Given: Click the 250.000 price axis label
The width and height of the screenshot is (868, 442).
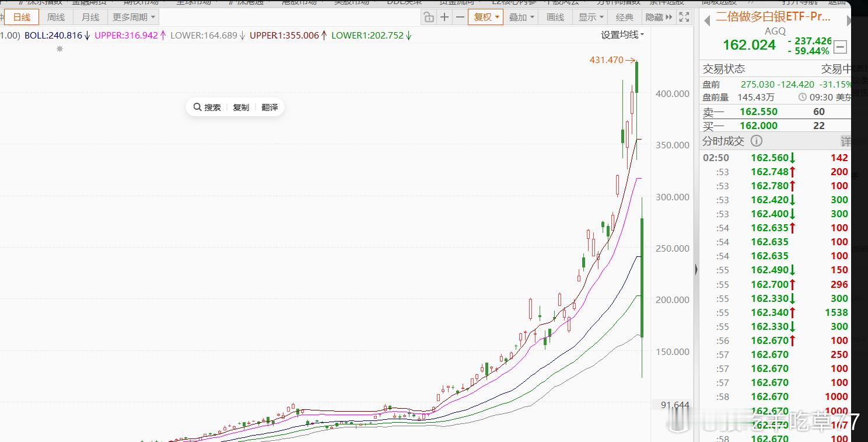Looking at the screenshot, I should (x=672, y=248).
